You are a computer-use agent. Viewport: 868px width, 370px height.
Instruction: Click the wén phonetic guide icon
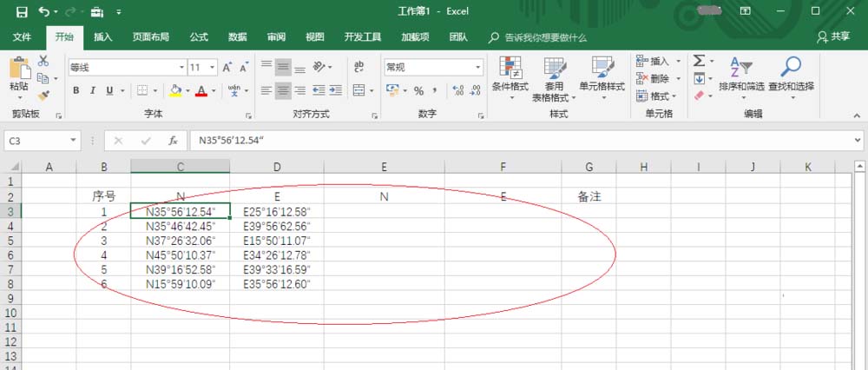coord(234,90)
